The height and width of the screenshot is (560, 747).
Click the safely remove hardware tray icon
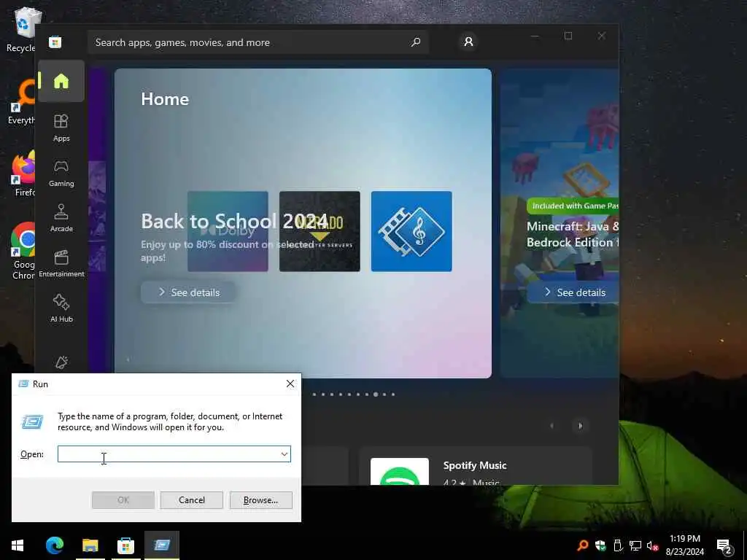click(x=618, y=545)
